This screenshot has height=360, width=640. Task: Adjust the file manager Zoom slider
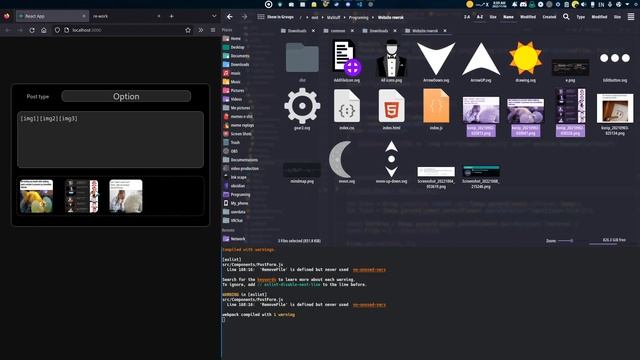565,240
